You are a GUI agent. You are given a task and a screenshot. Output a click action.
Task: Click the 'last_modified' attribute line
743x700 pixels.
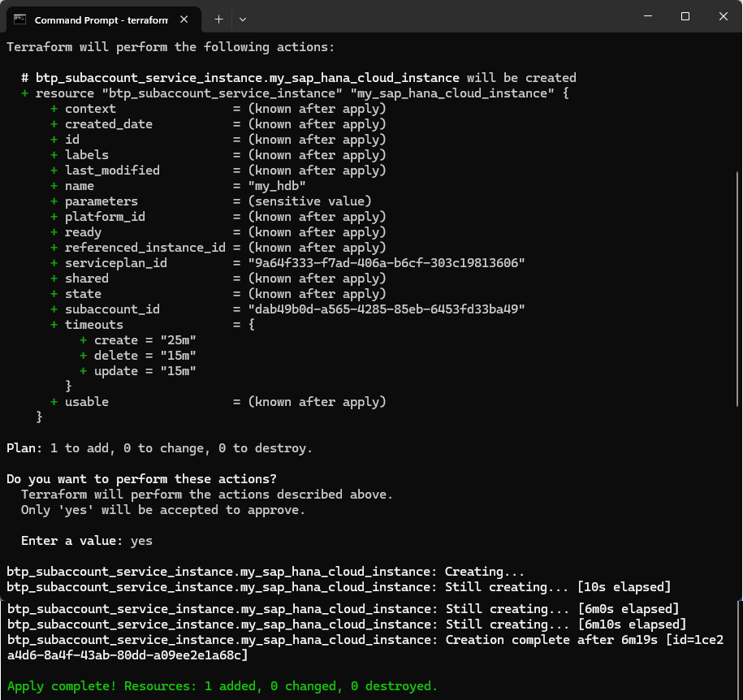click(x=218, y=171)
